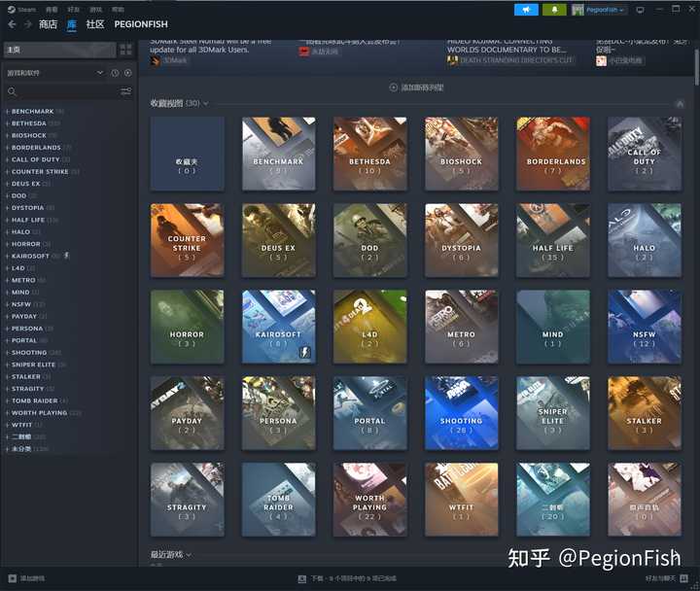Click the recent activity clock icon
This screenshot has width=700, height=591.
coord(115,73)
